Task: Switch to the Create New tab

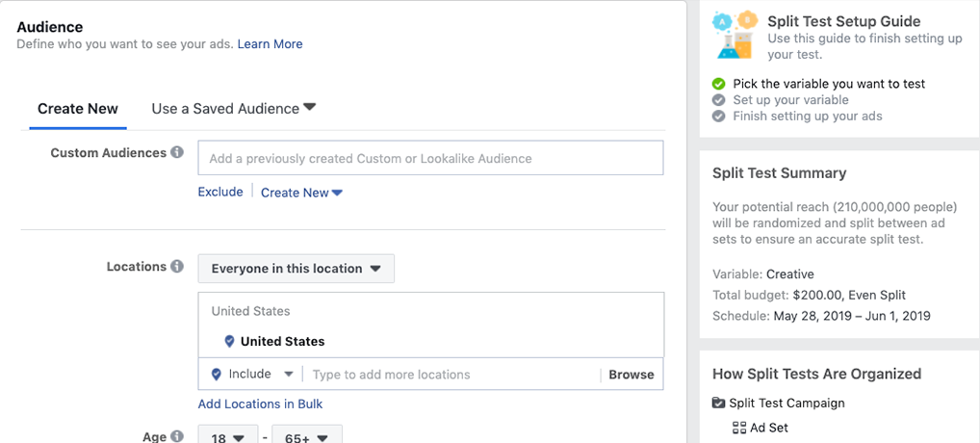Action: (78, 109)
